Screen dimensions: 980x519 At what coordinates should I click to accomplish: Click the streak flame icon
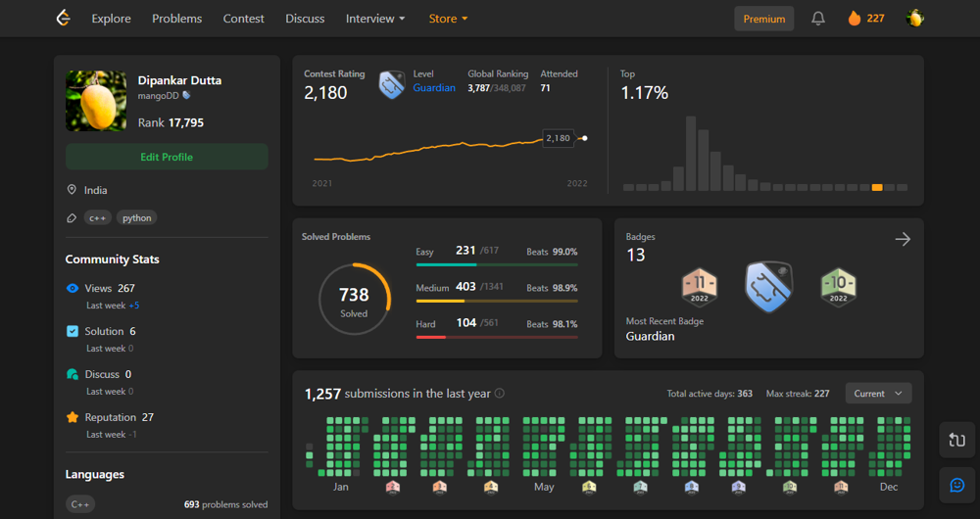pos(855,19)
